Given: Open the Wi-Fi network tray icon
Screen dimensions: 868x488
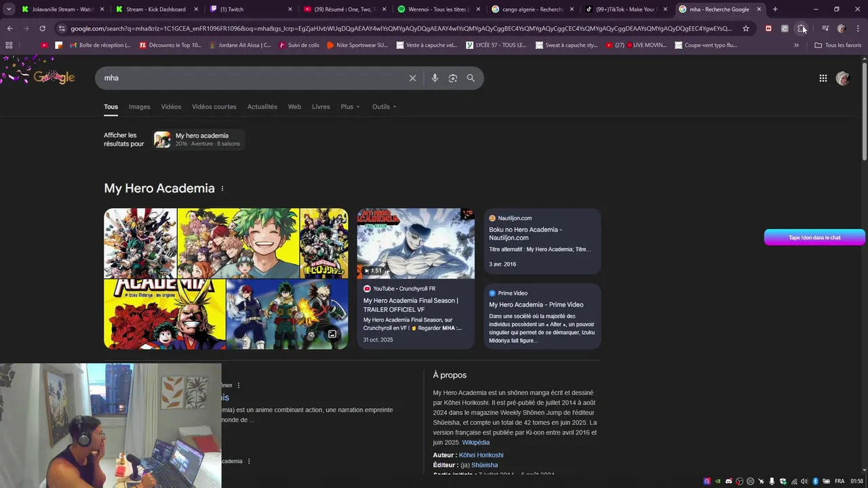Looking at the screenshot, I should tap(794, 481).
